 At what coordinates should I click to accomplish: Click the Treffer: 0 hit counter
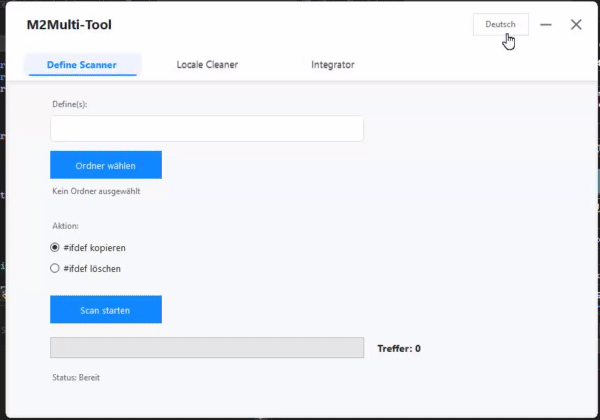pos(399,348)
